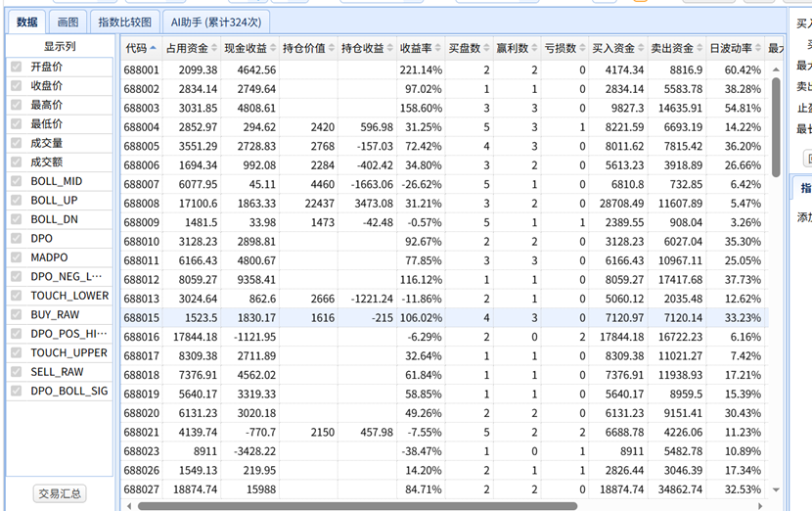Click the 60.42% 日波动率 cell
Image resolution: width=812 pixels, height=511 pixels.
coord(736,70)
